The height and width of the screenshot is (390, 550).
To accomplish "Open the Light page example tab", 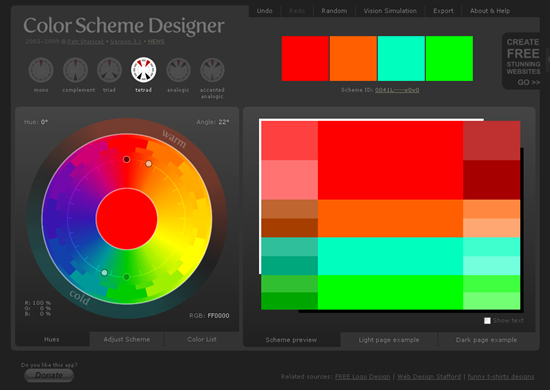I will tap(389, 339).
